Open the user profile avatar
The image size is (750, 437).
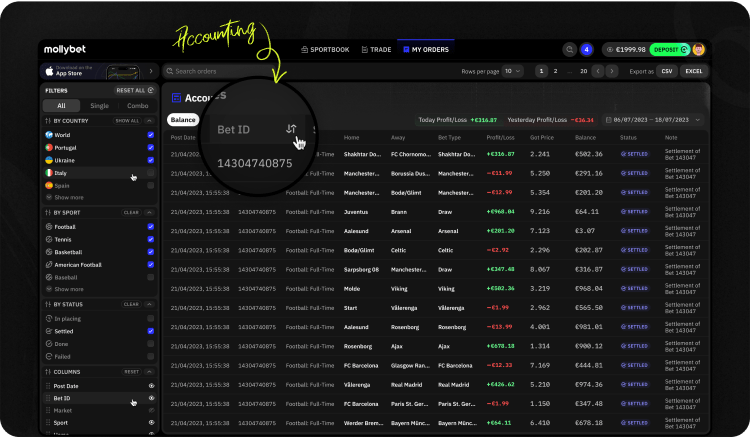tap(699, 49)
